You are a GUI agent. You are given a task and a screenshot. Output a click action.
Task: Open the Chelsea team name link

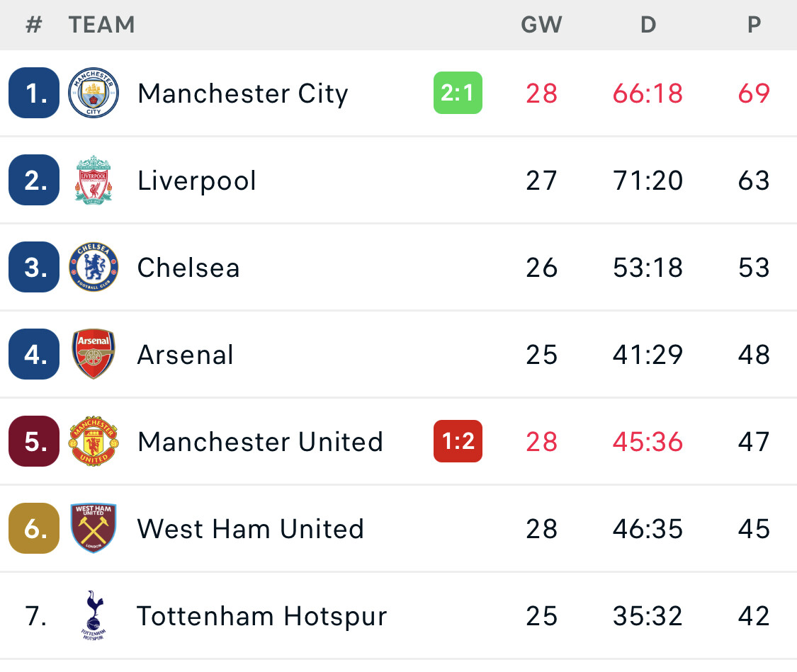[x=188, y=268]
